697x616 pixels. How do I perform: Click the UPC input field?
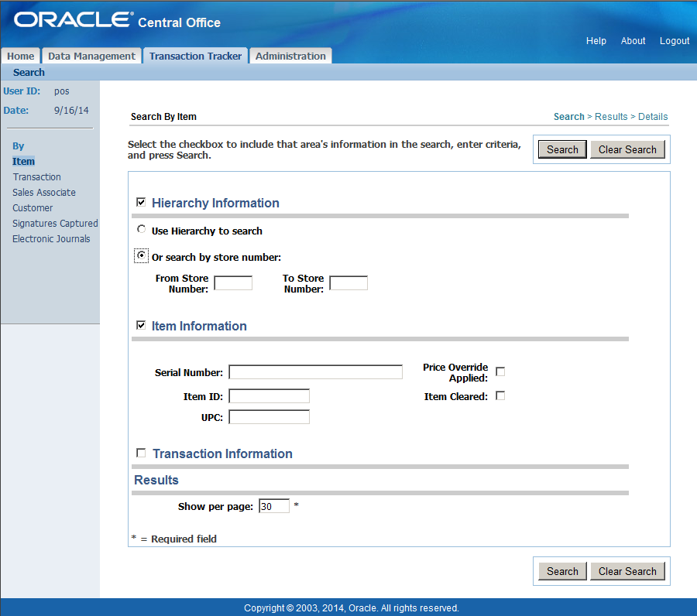tap(269, 417)
